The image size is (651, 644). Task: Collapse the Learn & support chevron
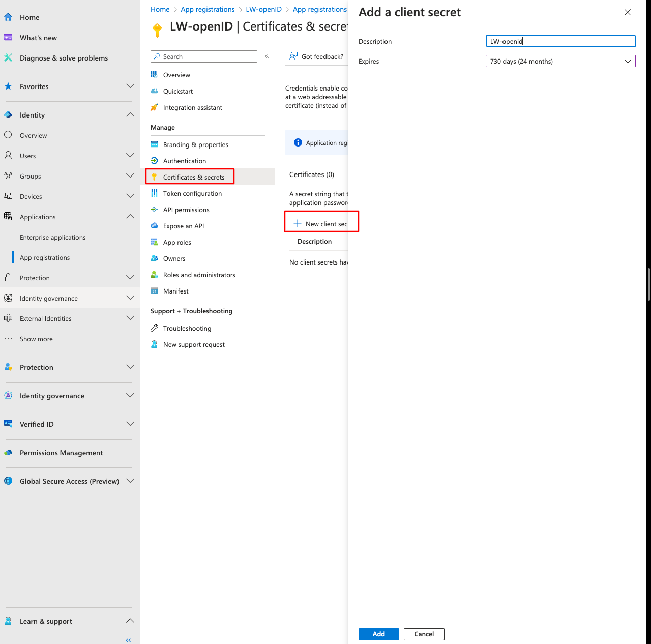[x=130, y=621]
